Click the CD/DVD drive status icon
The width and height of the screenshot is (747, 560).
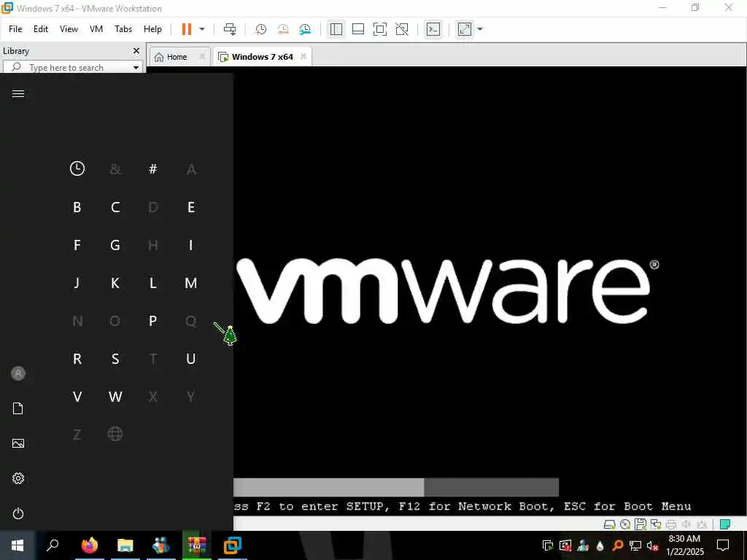pyautogui.click(x=625, y=524)
